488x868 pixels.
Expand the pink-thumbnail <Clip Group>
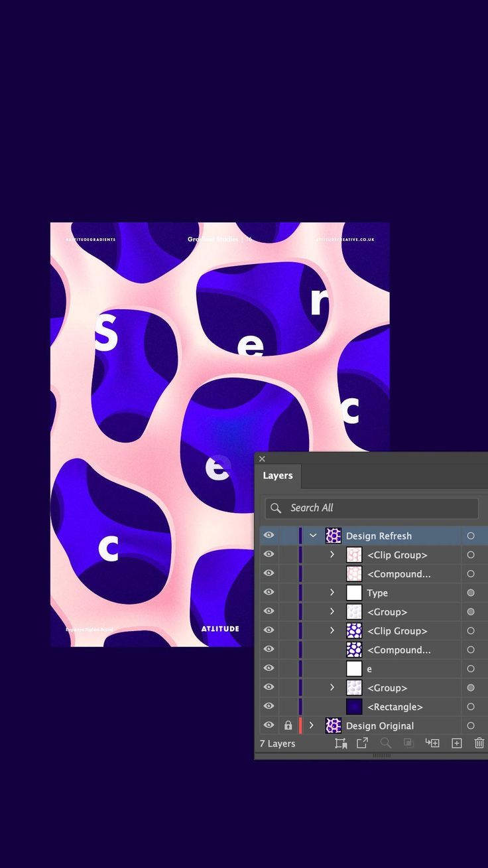(332, 554)
